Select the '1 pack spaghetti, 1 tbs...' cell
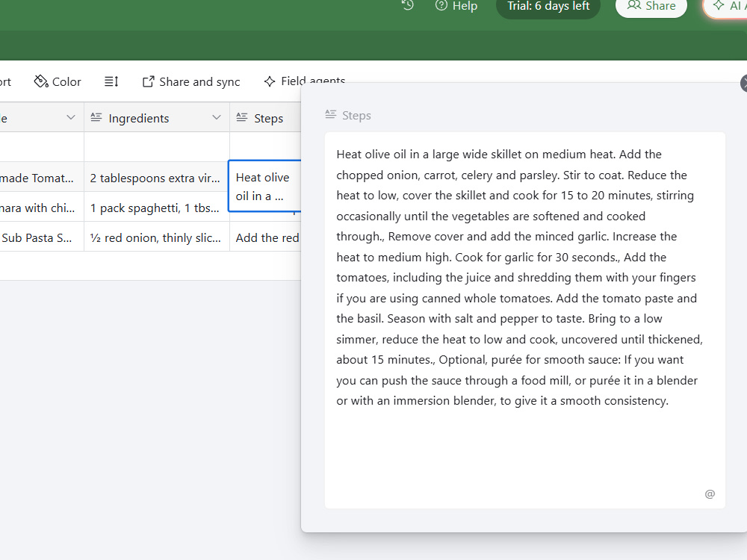Viewport: 747px width, 560px height. click(x=157, y=208)
